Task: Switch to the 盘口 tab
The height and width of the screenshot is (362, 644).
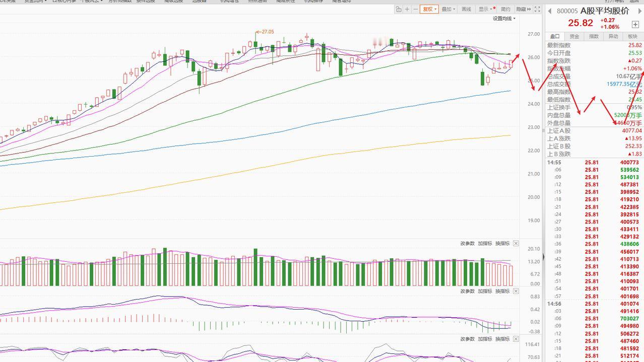Action: [x=555, y=36]
